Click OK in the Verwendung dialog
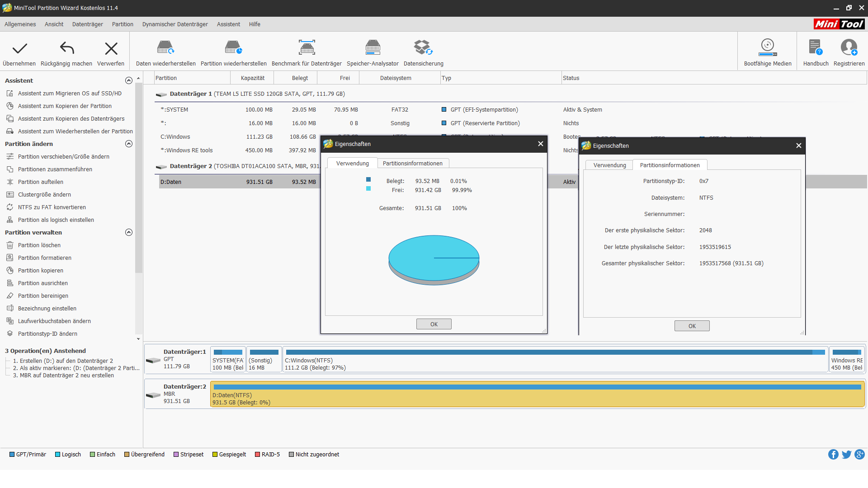868x488 pixels. tap(434, 324)
